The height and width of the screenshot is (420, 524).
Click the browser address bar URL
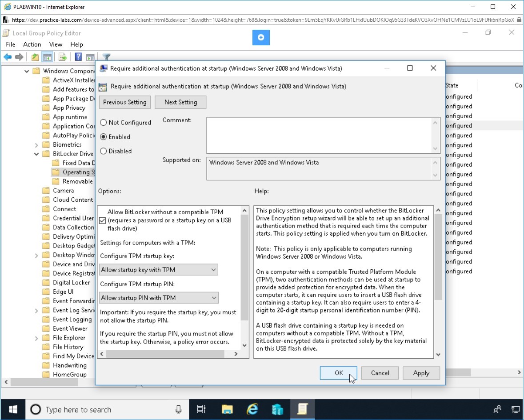point(263,20)
